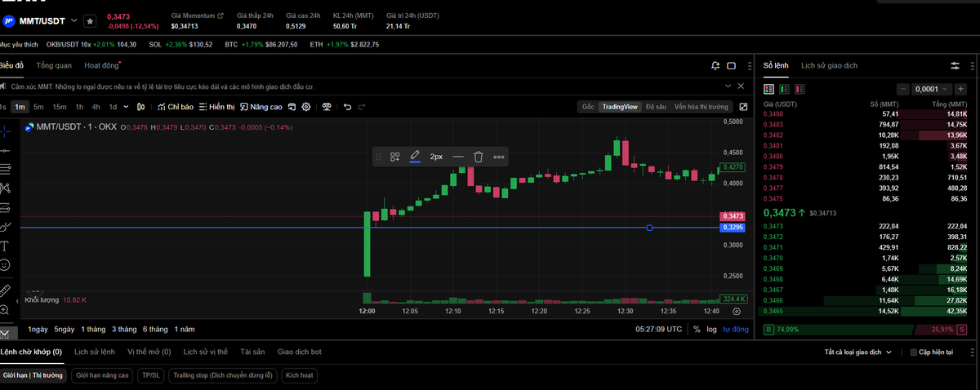
Task: Click the blue horizontal line anchor handle
Action: point(649,228)
